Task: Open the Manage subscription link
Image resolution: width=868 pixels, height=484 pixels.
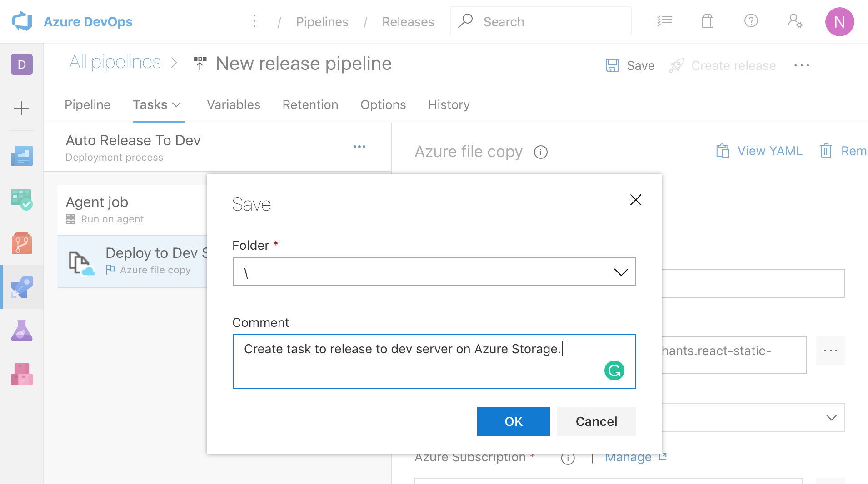Action: click(x=636, y=458)
